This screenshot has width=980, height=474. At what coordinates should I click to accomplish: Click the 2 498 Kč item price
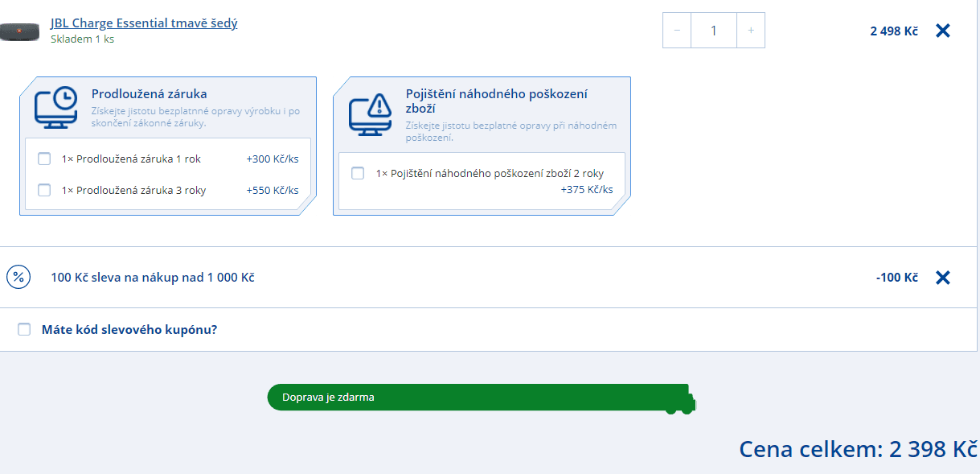[894, 31]
